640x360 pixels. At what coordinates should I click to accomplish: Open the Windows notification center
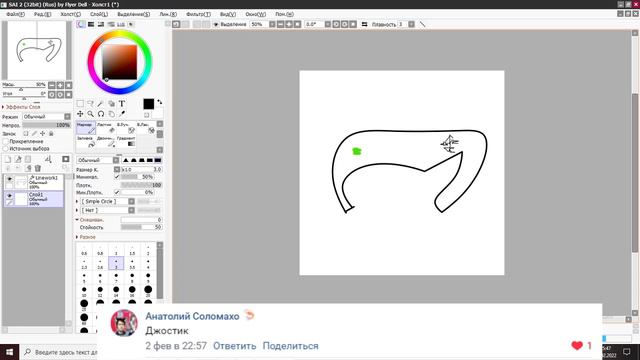(x=627, y=352)
